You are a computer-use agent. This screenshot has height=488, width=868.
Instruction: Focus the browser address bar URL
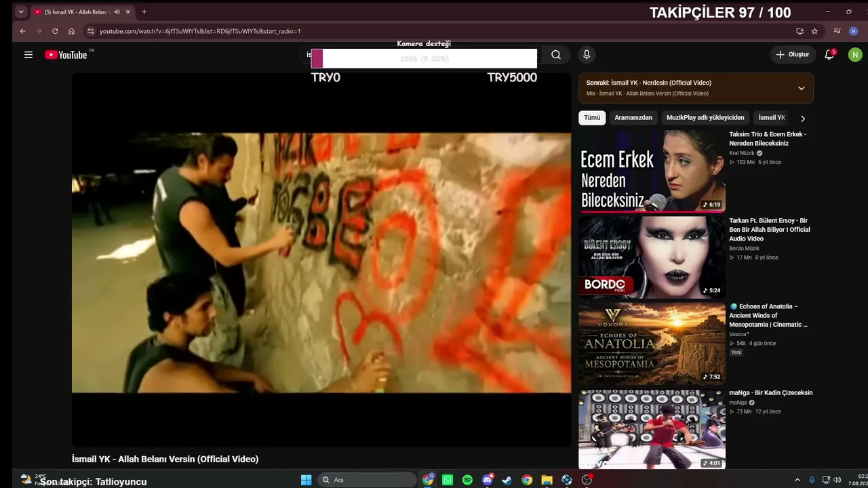coord(200,31)
